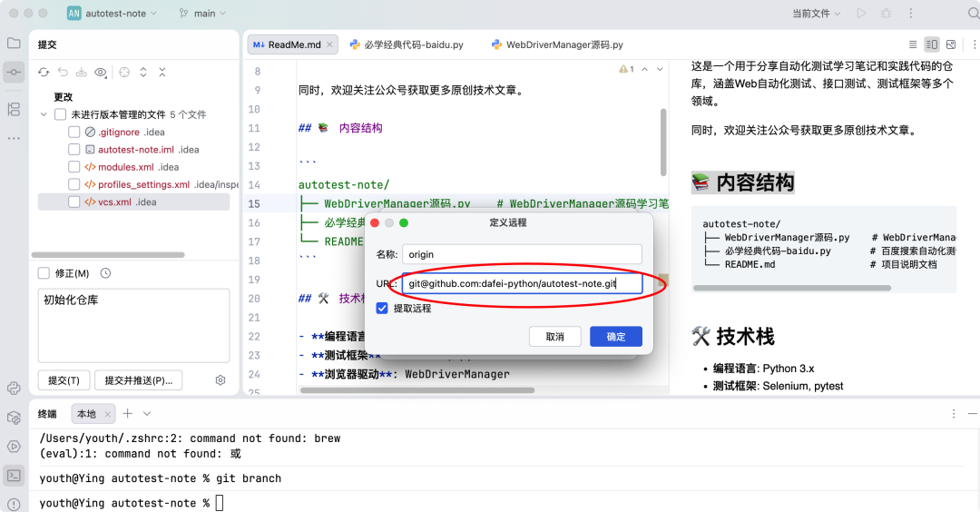Check the profiles_settings.xml checkbox

point(73,184)
